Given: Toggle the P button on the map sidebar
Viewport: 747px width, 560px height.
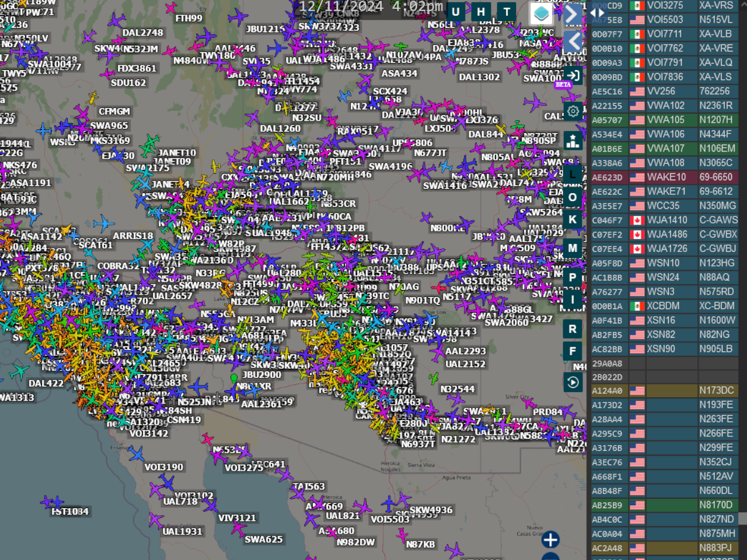Looking at the screenshot, I should [573, 278].
